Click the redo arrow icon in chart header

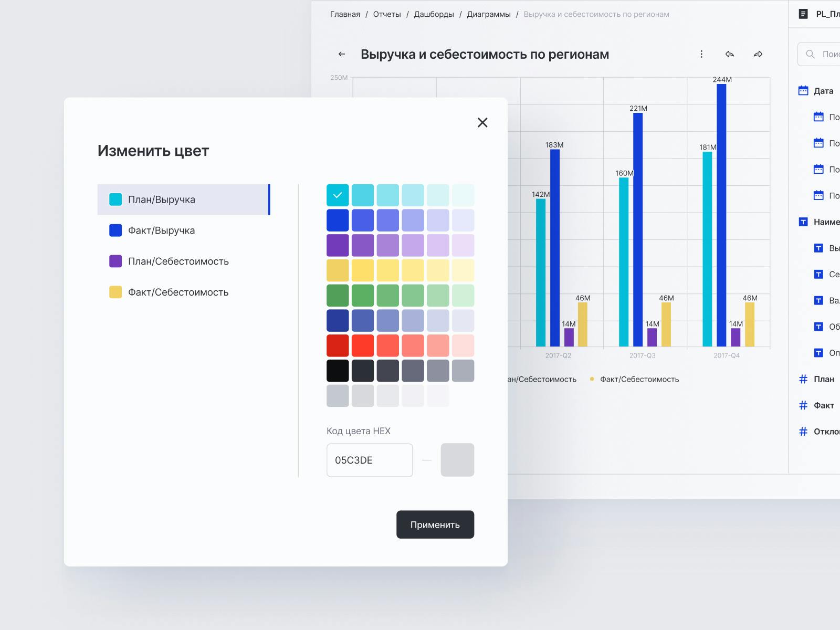click(x=758, y=54)
